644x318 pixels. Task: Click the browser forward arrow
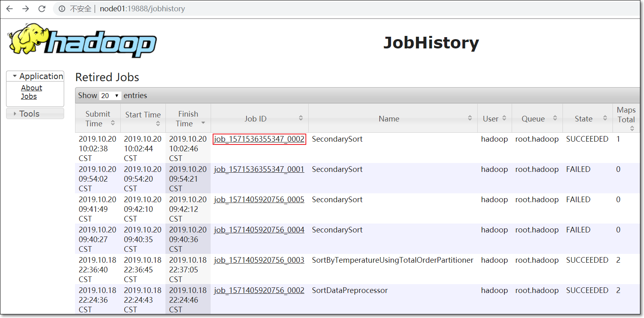pyautogui.click(x=26, y=8)
